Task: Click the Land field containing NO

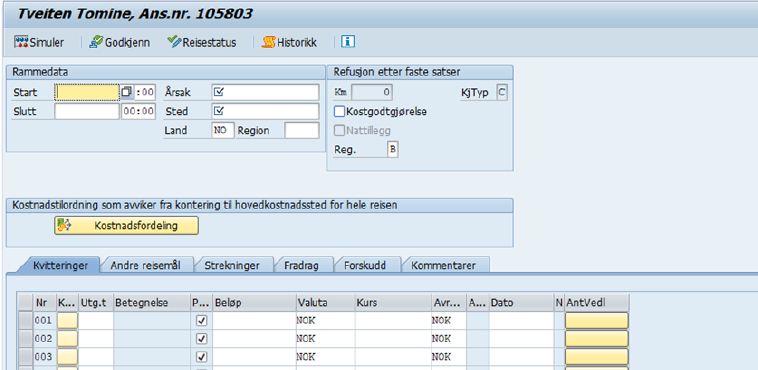Action: click(223, 131)
